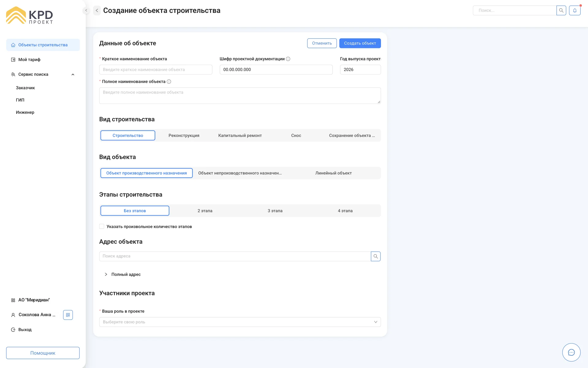Choose 4 этапа option
This screenshot has height=368, width=588.
[345, 211]
